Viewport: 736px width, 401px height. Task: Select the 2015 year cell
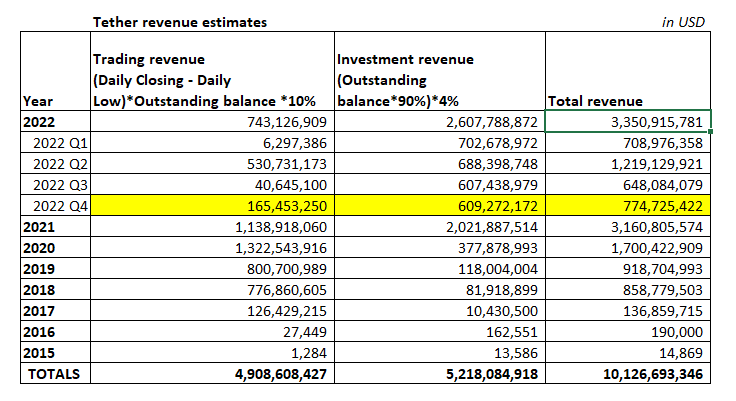(55, 352)
